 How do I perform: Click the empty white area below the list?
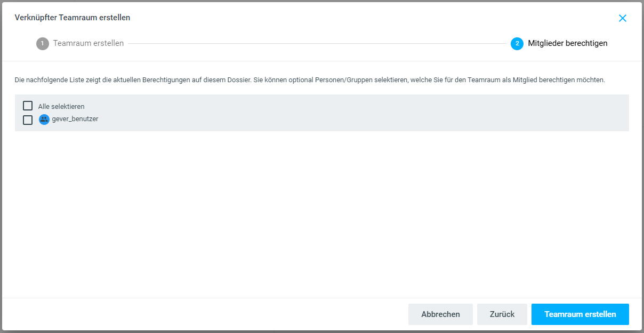pos(320,213)
